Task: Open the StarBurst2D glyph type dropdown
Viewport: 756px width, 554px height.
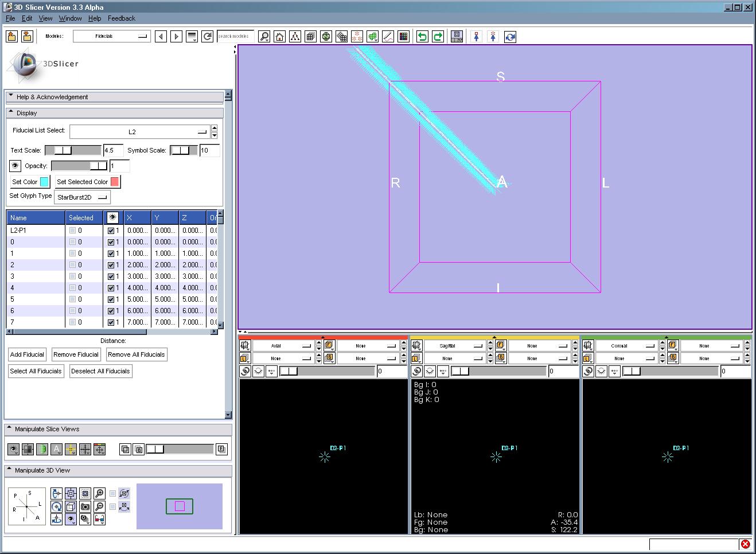Action: (82, 197)
